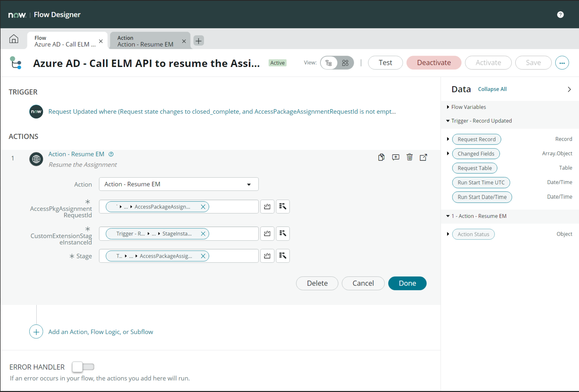The width and height of the screenshot is (579, 392).
Task: Click the home icon
Action: 14,39
